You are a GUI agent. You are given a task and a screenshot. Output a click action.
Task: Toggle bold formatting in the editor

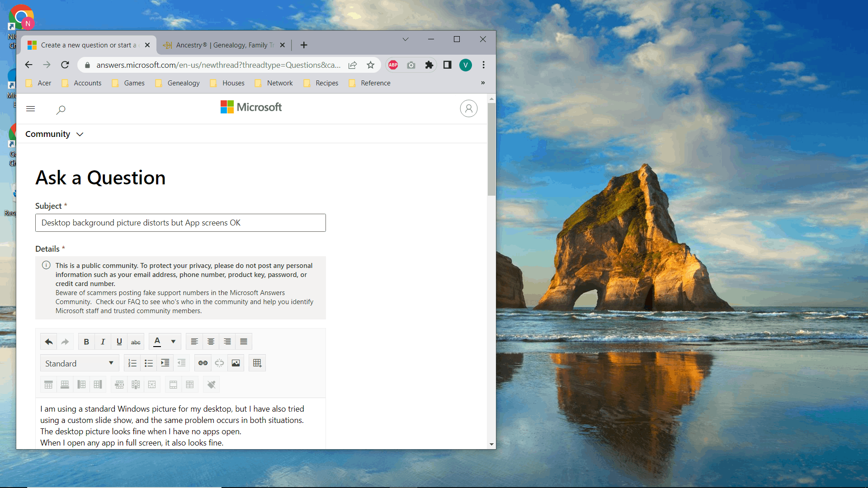pos(86,342)
